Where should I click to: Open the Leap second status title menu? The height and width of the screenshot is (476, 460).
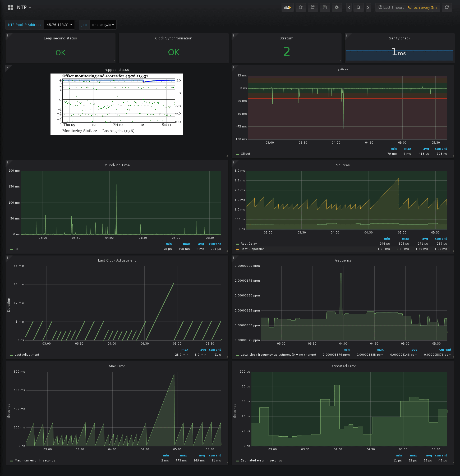(60, 38)
